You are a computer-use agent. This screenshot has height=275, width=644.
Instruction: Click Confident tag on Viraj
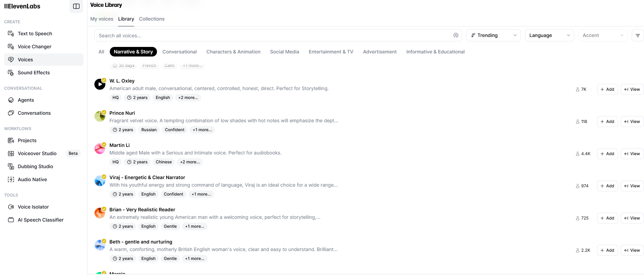(x=173, y=194)
